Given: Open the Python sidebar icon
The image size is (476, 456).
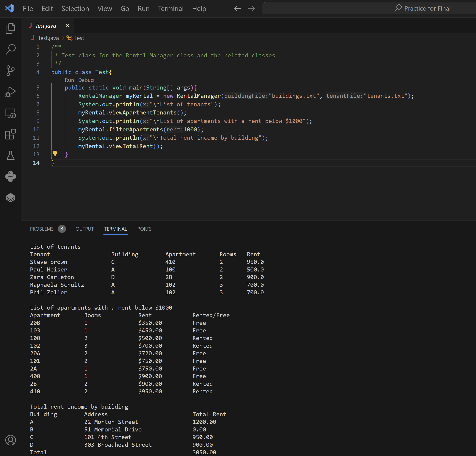Looking at the screenshot, I should [x=10, y=177].
